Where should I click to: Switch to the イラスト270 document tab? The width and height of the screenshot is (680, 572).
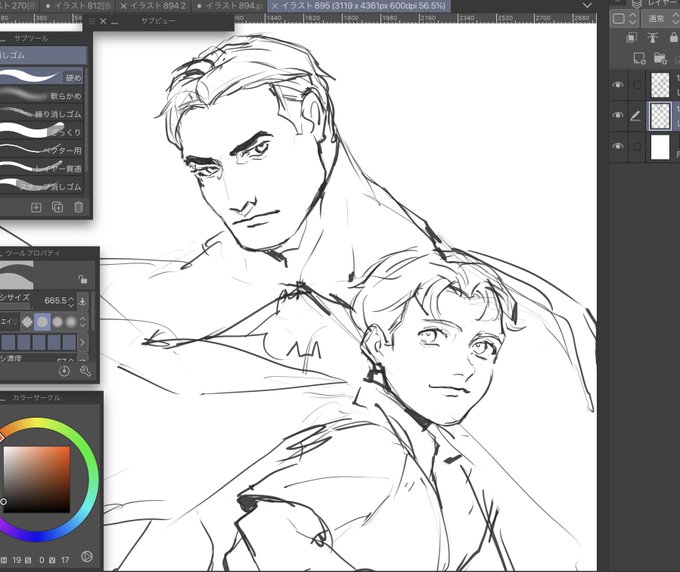pos(20,6)
